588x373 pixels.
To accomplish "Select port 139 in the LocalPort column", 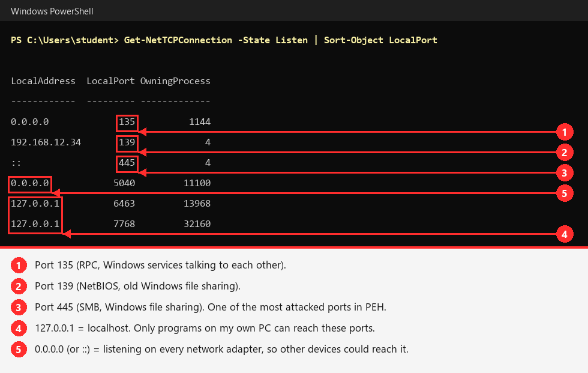I will (127, 142).
